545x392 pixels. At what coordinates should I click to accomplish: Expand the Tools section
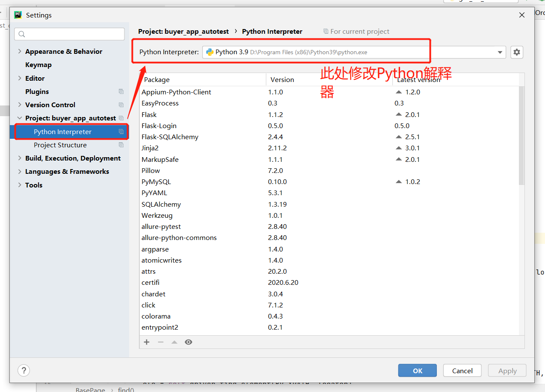tap(20, 185)
